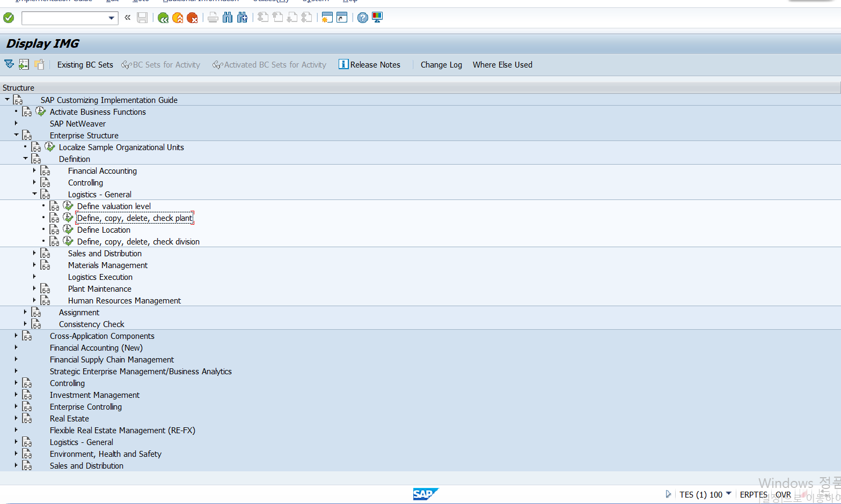This screenshot has width=841, height=504.
Task: Click the green Back arrow icon
Action: coord(163,18)
